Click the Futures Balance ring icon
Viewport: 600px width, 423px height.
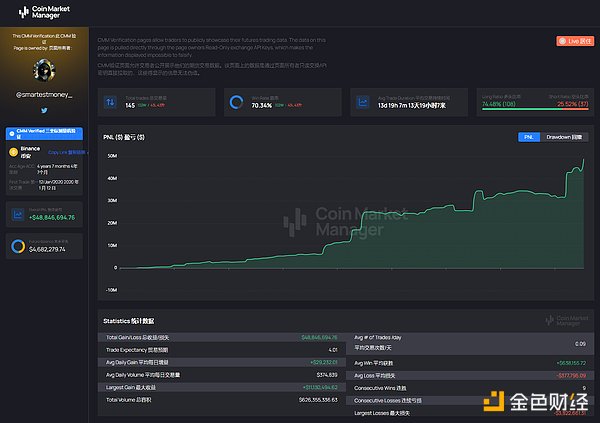point(17,246)
